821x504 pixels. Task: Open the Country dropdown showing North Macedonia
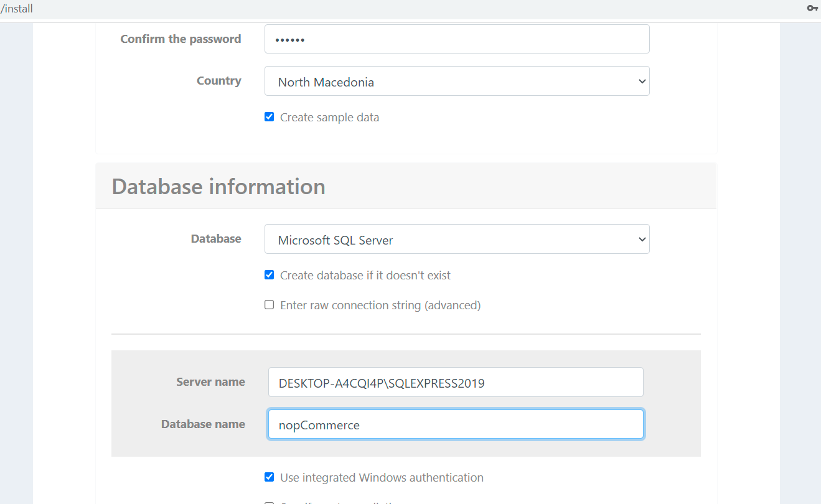tap(457, 81)
